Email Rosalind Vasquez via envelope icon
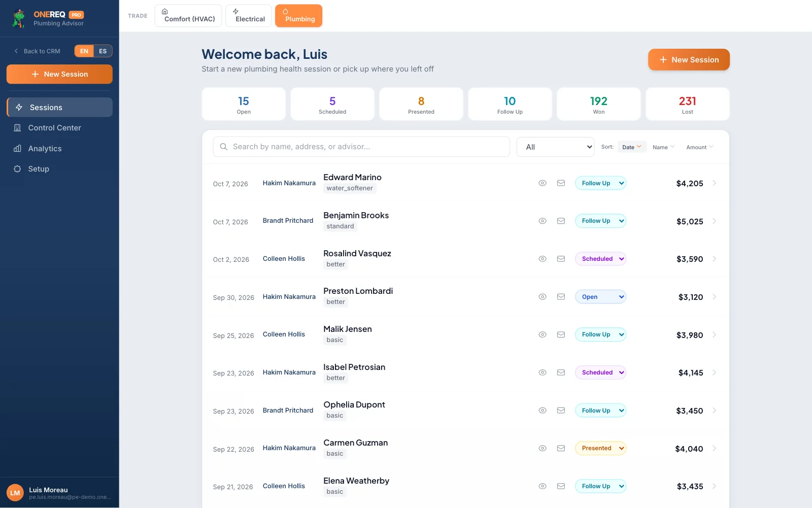This screenshot has height=508, width=812. (x=561, y=259)
